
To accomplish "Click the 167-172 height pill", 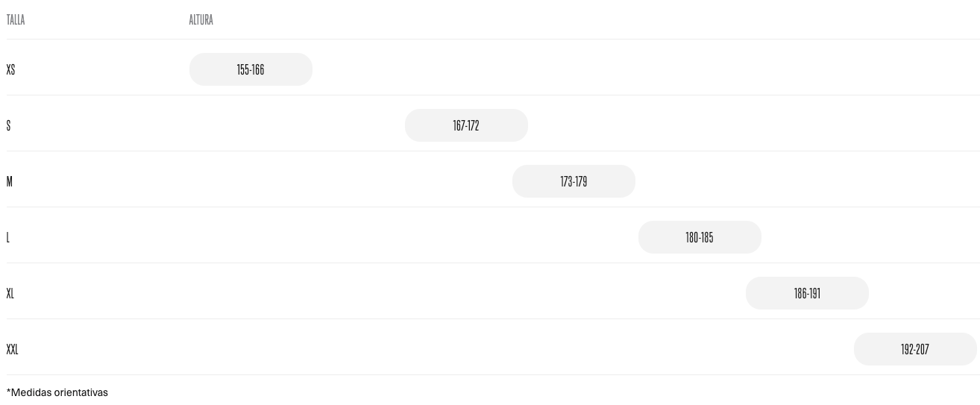I will pyautogui.click(x=466, y=125).
